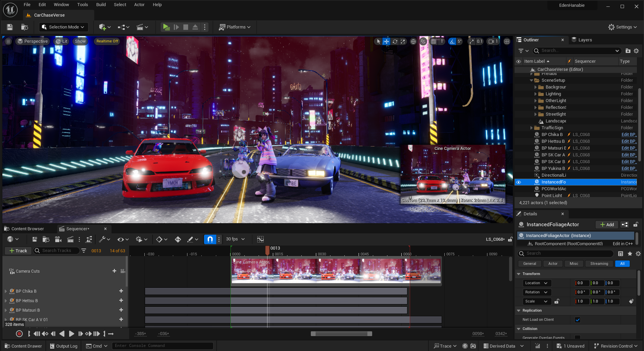Click the Sequencer timeline bottom scrollbar handle
644x351 pixels.
click(x=341, y=334)
